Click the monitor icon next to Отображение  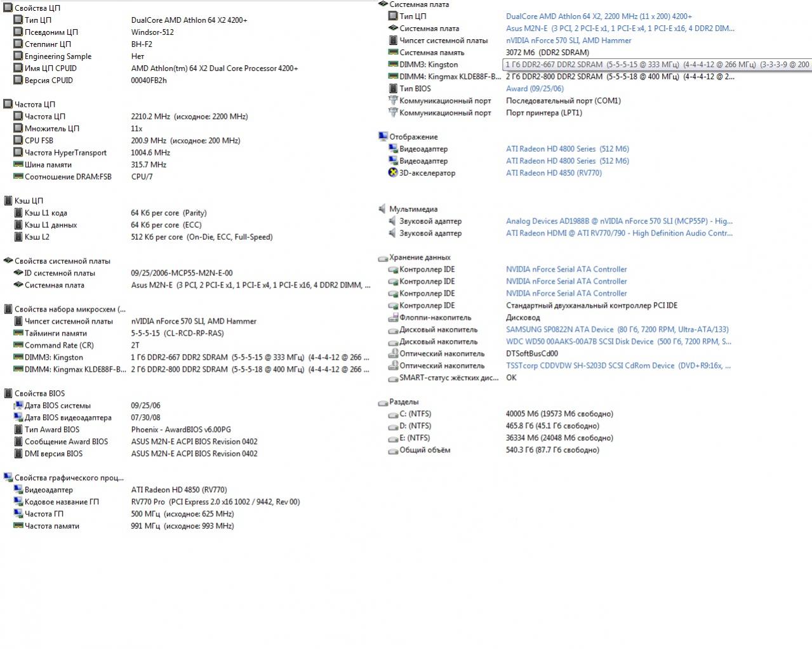(382, 136)
